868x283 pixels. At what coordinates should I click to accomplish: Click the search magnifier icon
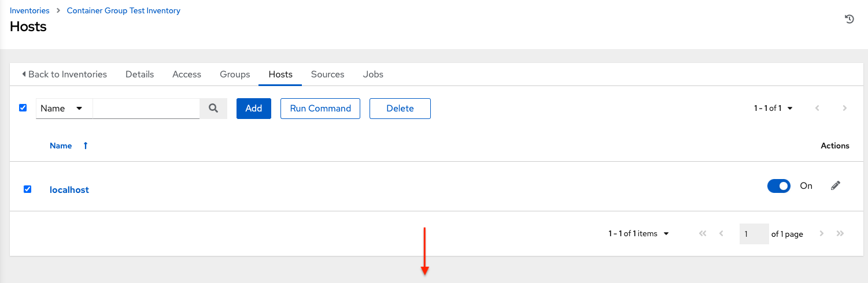[213, 108]
